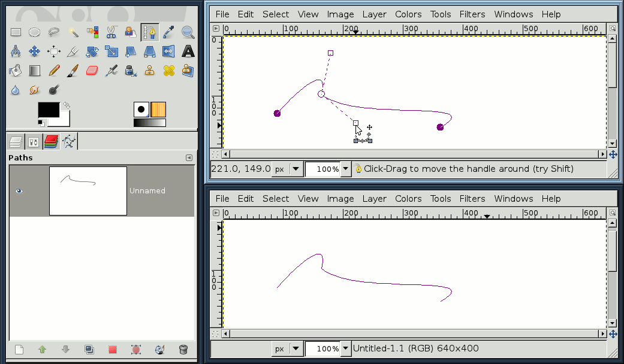Open Windows menu in bottom window
Viewport: 624px width, 364px height.
(x=513, y=199)
